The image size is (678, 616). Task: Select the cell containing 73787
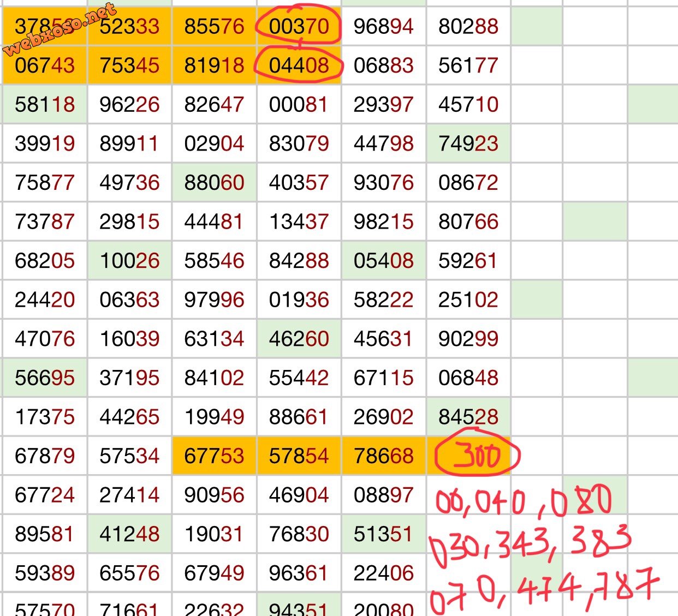point(45,222)
